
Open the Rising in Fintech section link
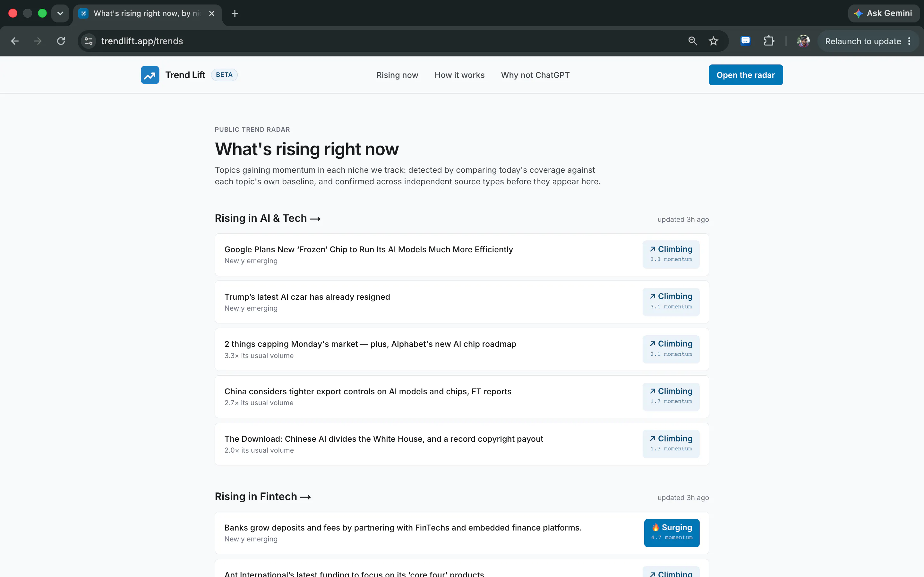coord(263,497)
